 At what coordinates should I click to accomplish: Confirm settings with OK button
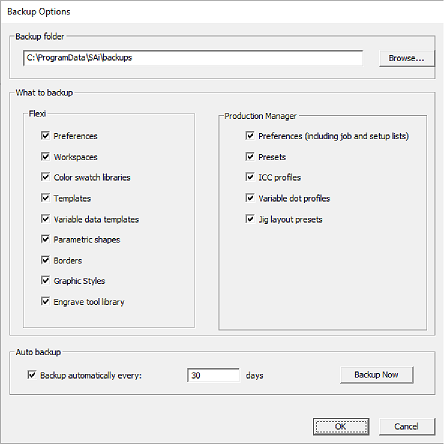(341, 427)
